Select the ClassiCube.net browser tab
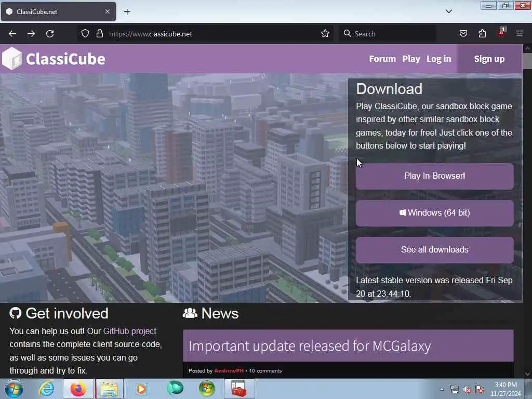This screenshot has height=399, width=532. (x=58, y=11)
